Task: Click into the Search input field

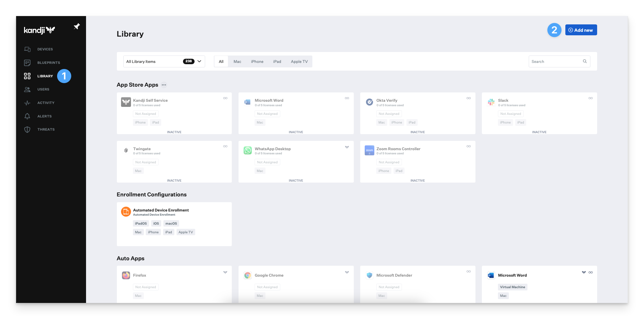Action: (559, 61)
